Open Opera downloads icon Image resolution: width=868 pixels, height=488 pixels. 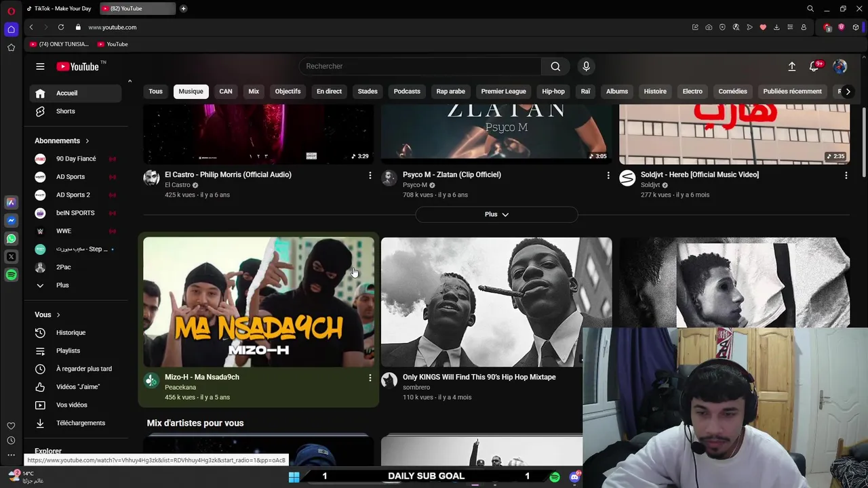click(776, 27)
